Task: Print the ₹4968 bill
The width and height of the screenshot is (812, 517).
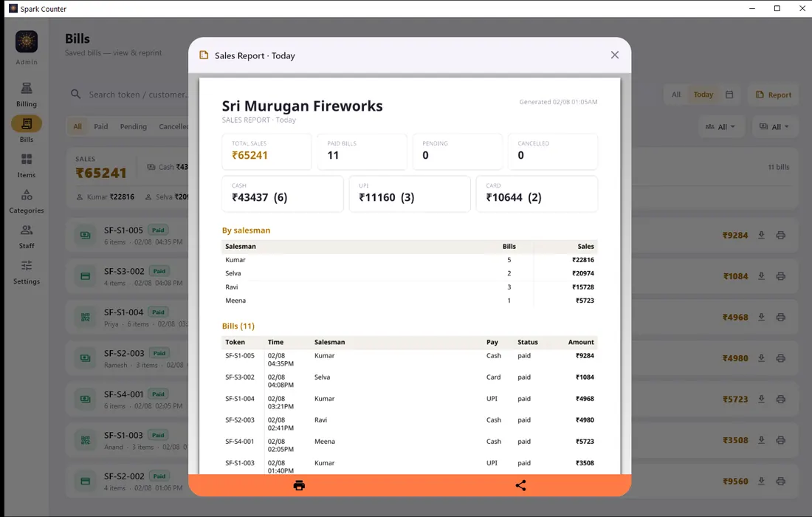Action: click(x=780, y=317)
